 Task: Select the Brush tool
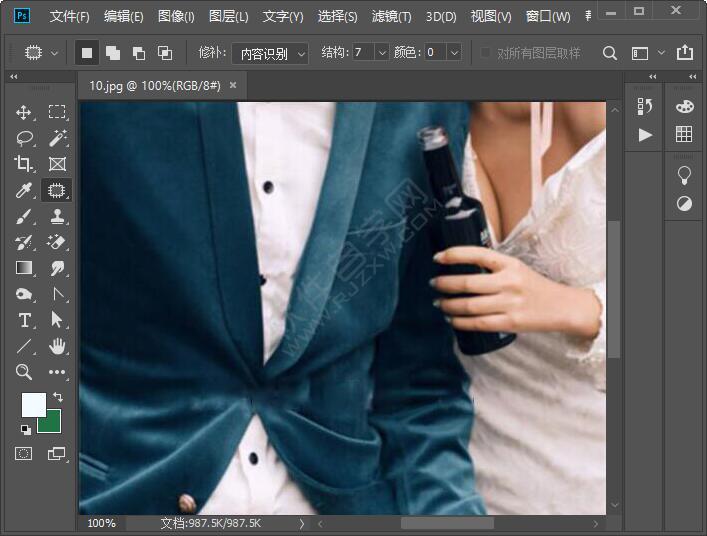23,216
